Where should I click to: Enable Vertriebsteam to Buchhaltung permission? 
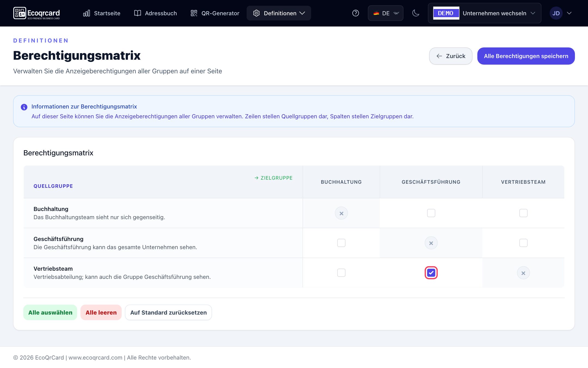click(x=341, y=273)
